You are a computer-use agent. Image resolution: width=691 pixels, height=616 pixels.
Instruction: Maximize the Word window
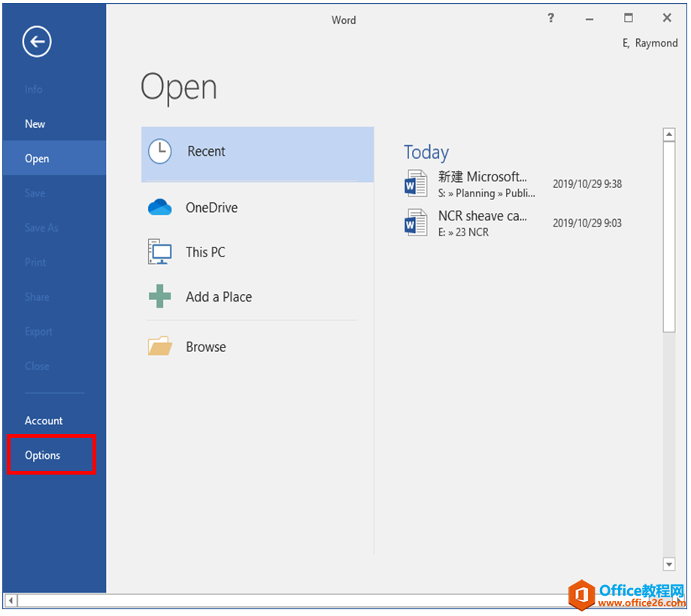(x=629, y=18)
